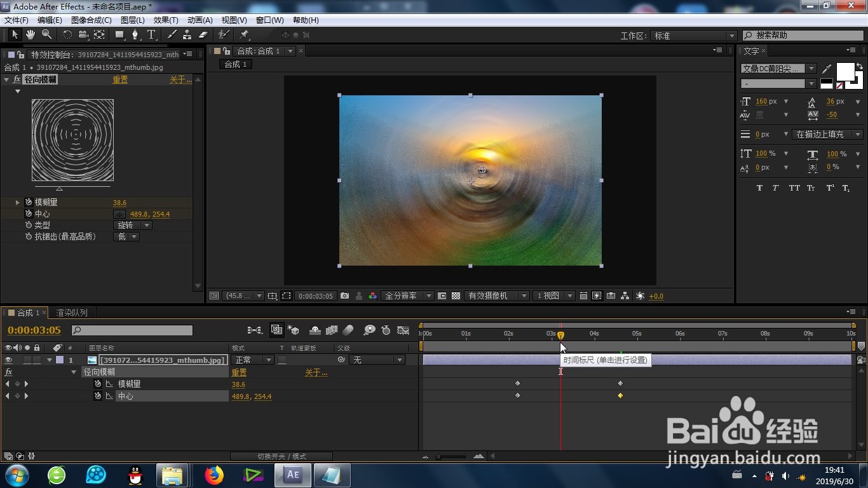Image resolution: width=868 pixels, height=488 pixels.
Task: Enable motion blur for timeline layers
Action: [348, 330]
